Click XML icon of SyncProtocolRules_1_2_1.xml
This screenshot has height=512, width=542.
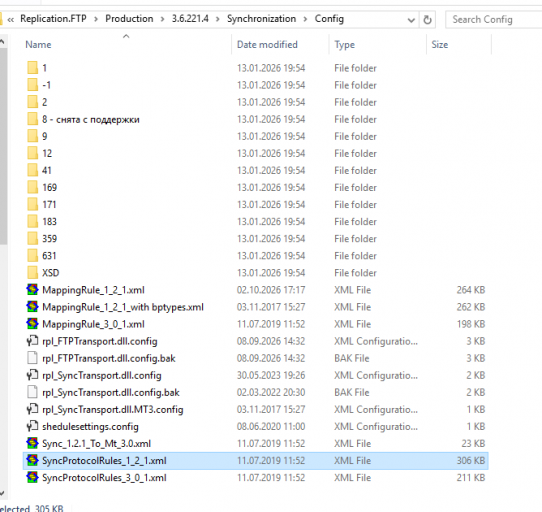[x=32, y=460]
